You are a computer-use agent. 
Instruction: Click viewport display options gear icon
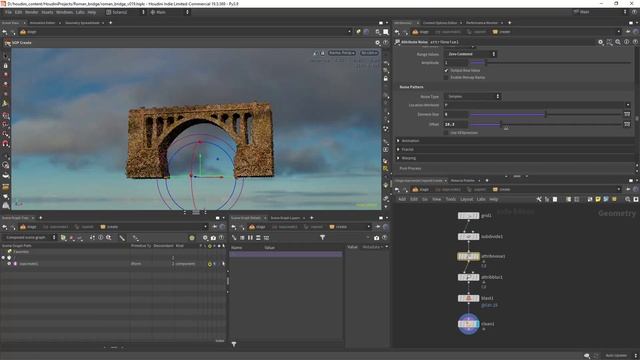378,42
